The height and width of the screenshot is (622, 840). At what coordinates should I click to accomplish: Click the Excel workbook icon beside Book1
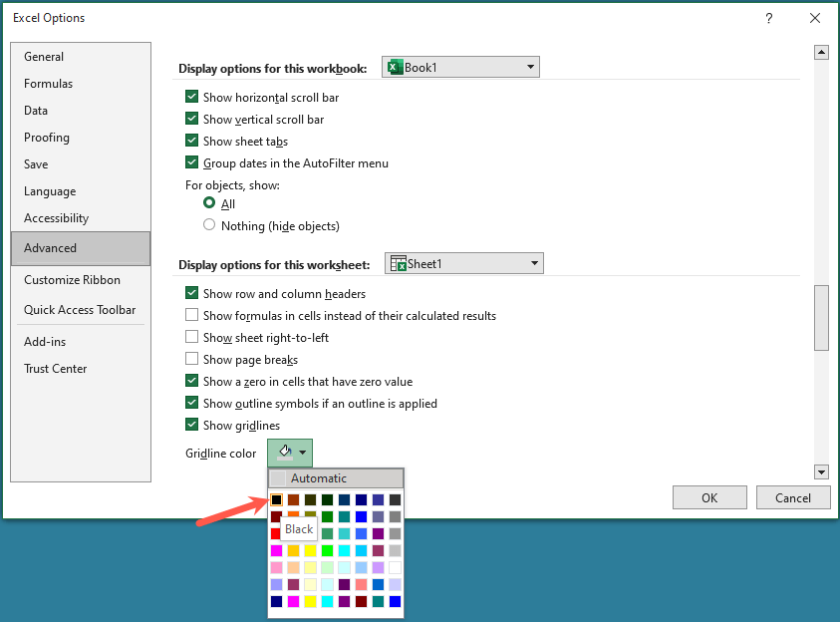(395, 67)
